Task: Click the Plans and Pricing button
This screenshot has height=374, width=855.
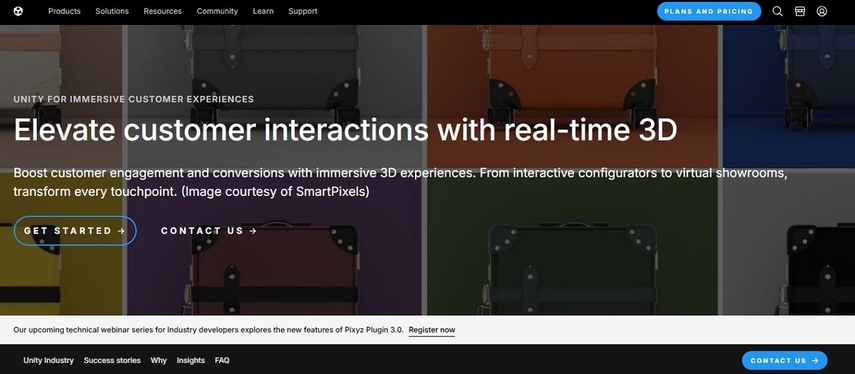Action: click(x=709, y=11)
